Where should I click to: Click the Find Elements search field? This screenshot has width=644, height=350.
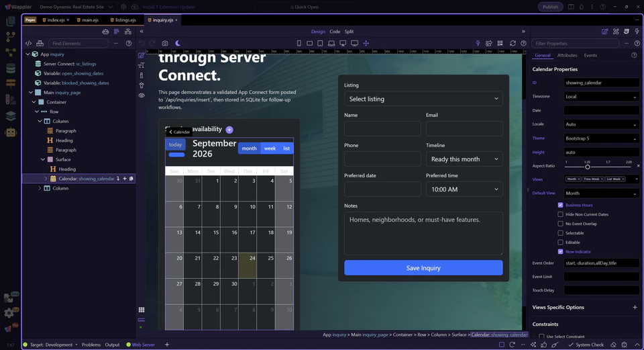point(78,43)
